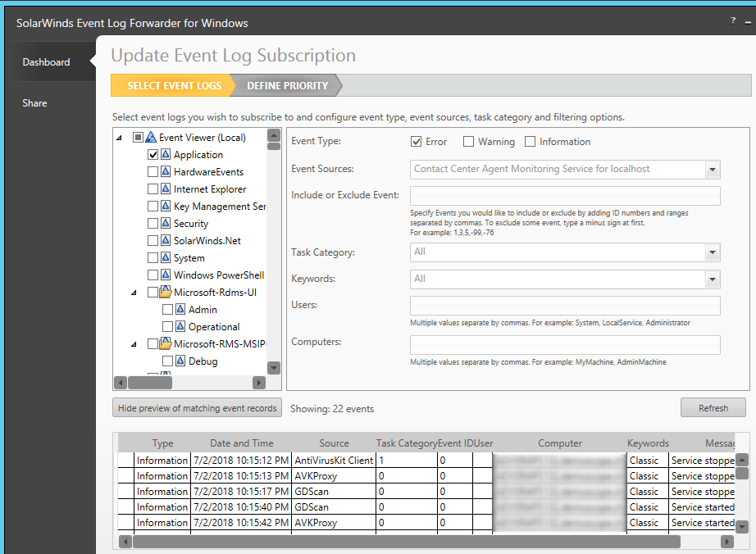Screen dimensions: 756x554
Task: Click the Admin log icon
Action: tap(180, 309)
